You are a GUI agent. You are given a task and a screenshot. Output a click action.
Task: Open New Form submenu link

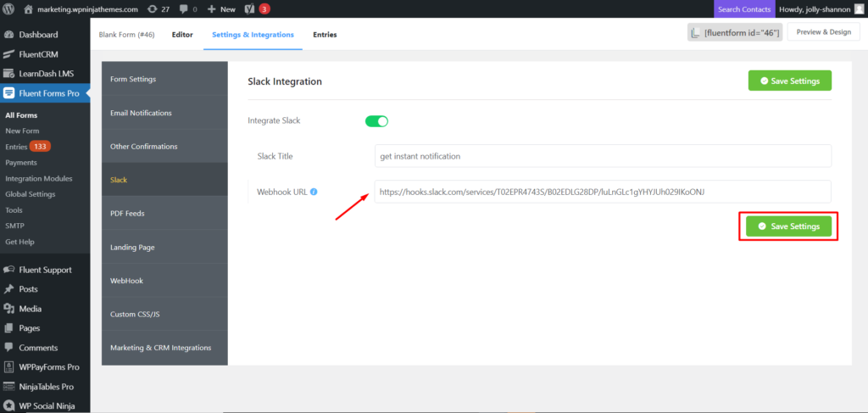pos(22,131)
